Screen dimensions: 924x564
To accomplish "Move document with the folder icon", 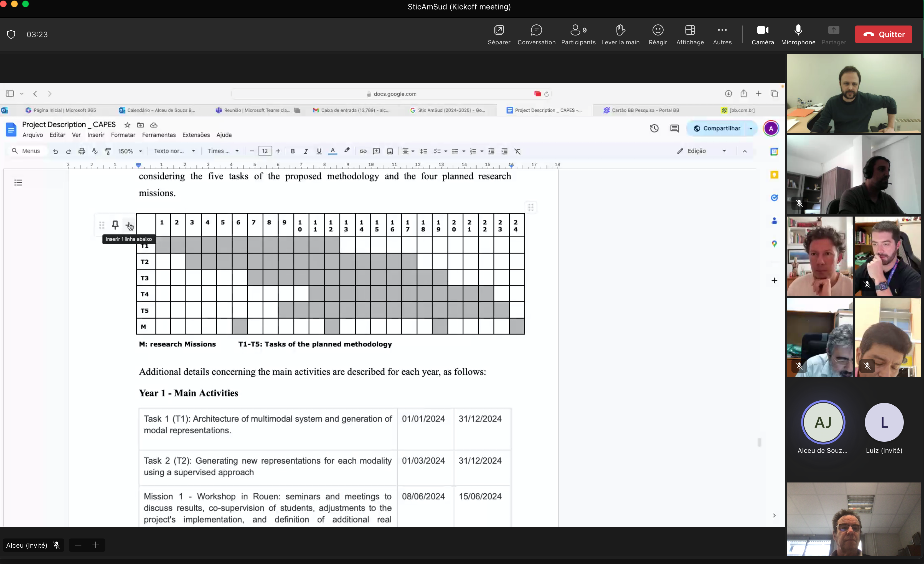I will (141, 125).
